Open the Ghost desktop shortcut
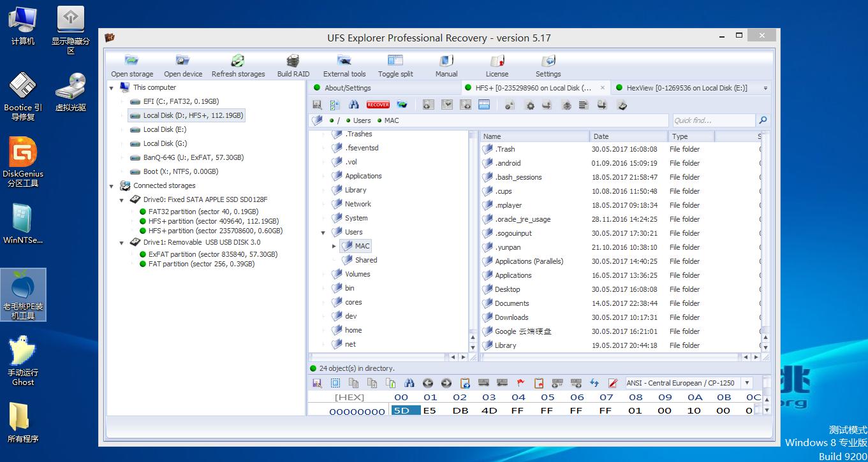This screenshot has height=462, width=868. [x=23, y=361]
